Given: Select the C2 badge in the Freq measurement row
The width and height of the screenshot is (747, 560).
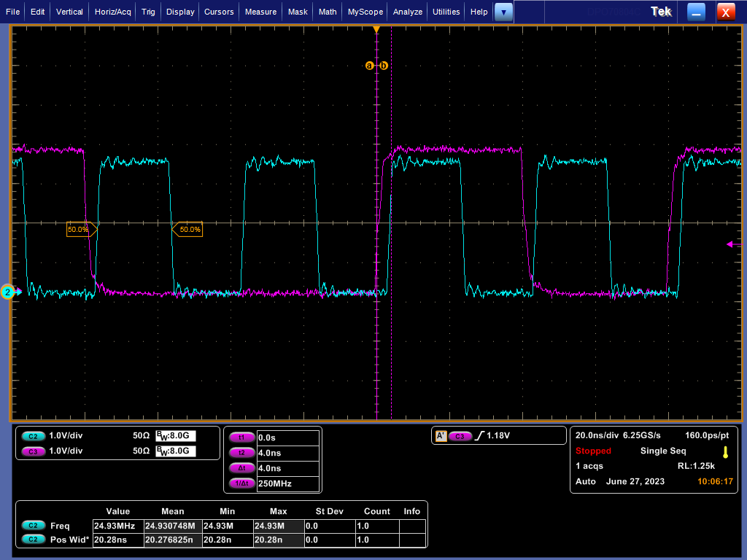Looking at the screenshot, I should [x=34, y=526].
